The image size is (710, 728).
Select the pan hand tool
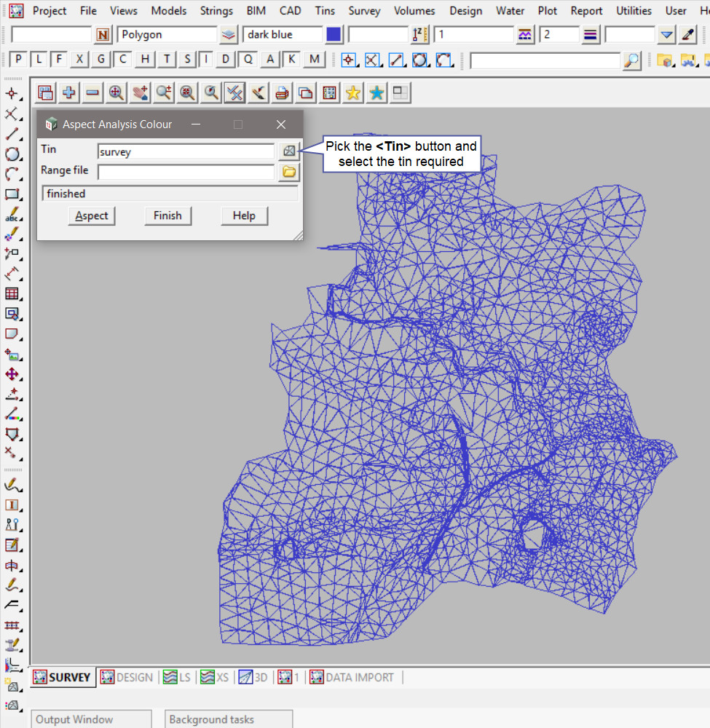coord(140,92)
